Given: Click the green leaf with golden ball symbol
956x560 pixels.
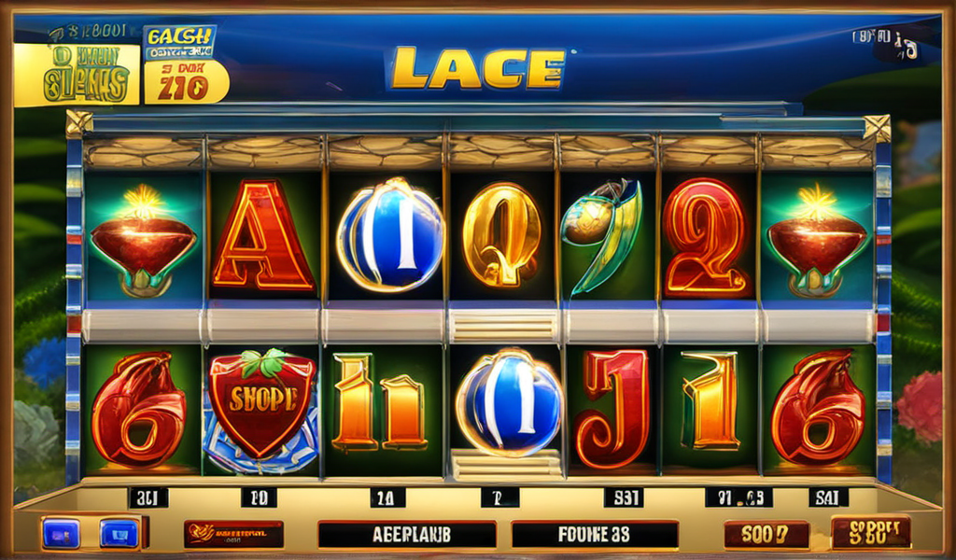Looking at the screenshot, I should tap(604, 236).
